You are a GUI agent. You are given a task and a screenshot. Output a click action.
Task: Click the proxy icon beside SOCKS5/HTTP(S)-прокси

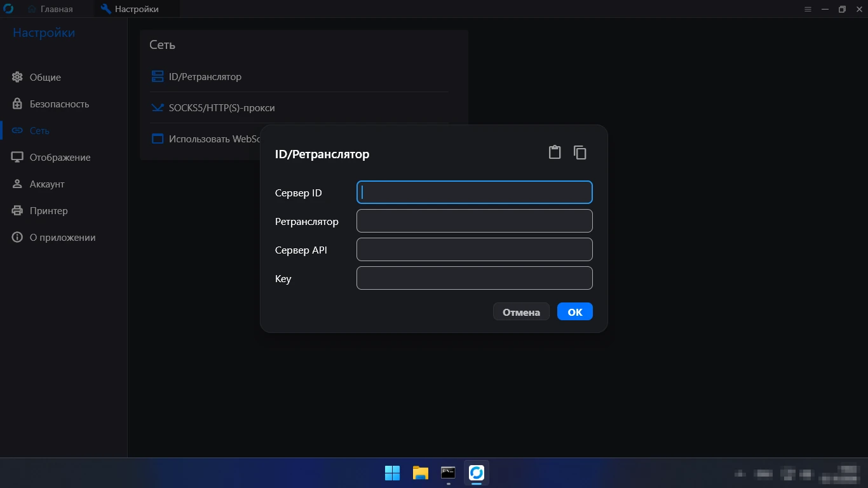point(157,107)
